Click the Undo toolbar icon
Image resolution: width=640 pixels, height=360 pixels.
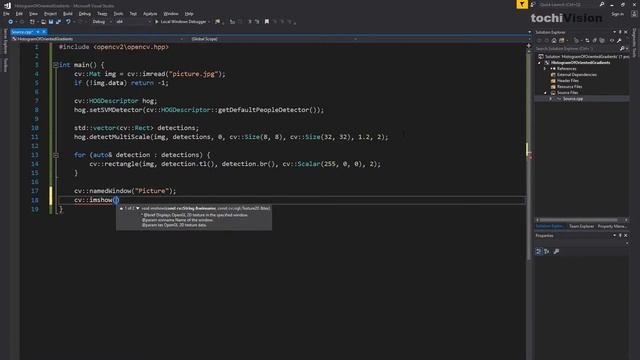click(x=68, y=22)
